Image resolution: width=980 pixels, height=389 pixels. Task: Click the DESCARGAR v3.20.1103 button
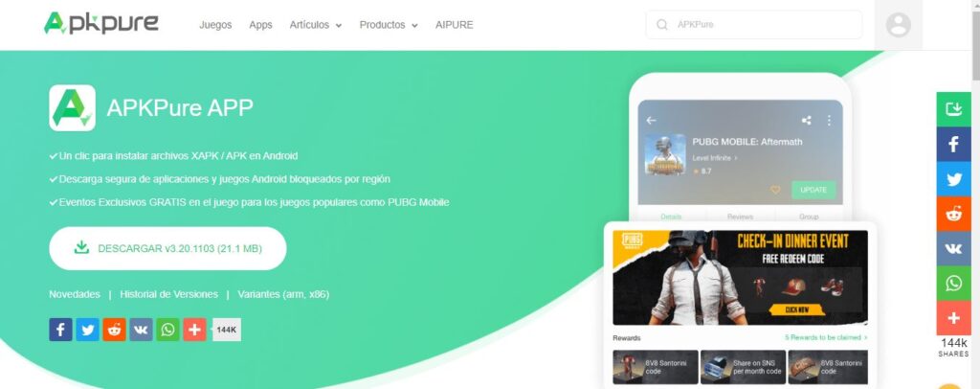167,248
